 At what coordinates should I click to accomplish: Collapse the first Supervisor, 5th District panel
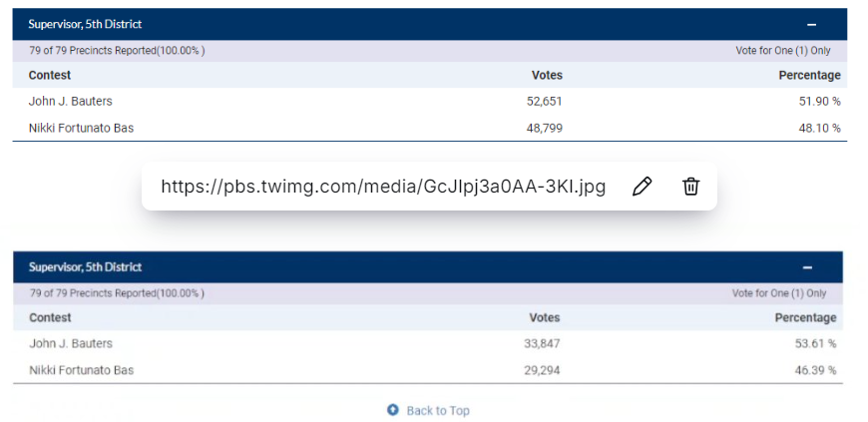(x=812, y=25)
